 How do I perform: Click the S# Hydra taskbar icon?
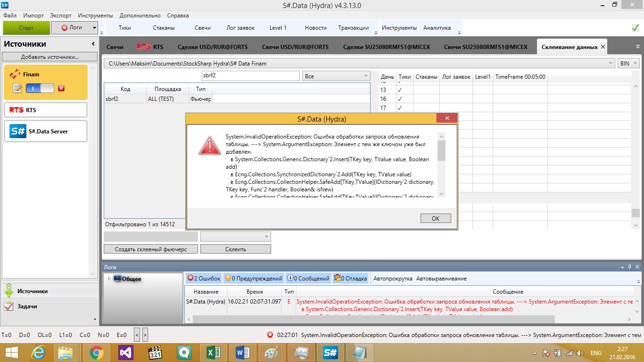click(x=330, y=353)
